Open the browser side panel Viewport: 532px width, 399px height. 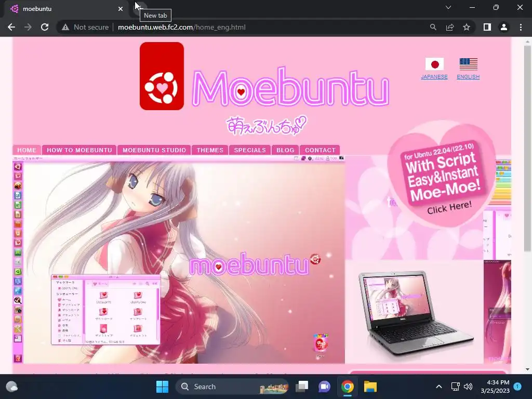point(487,27)
